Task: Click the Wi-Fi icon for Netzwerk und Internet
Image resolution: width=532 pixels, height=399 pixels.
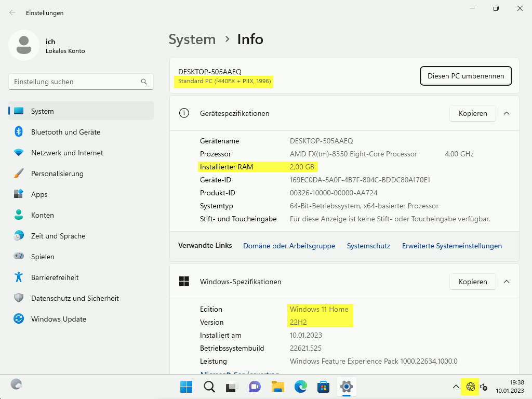Action: pos(19,153)
